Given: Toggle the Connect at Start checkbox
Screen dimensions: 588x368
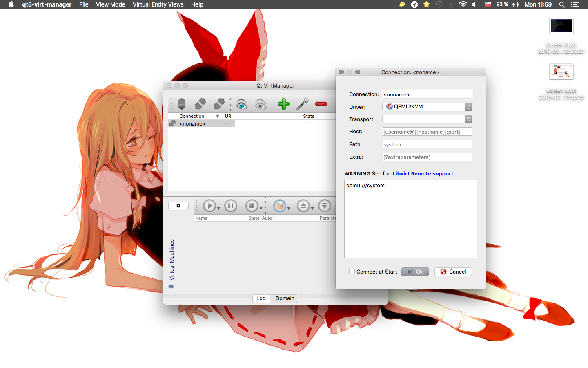Looking at the screenshot, I should (352, 272).
